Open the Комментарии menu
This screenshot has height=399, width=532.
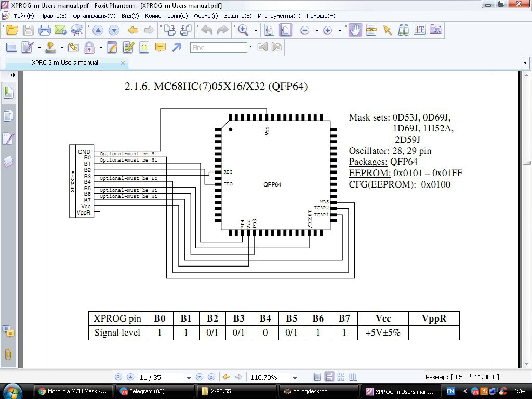[x=166, y=16]
